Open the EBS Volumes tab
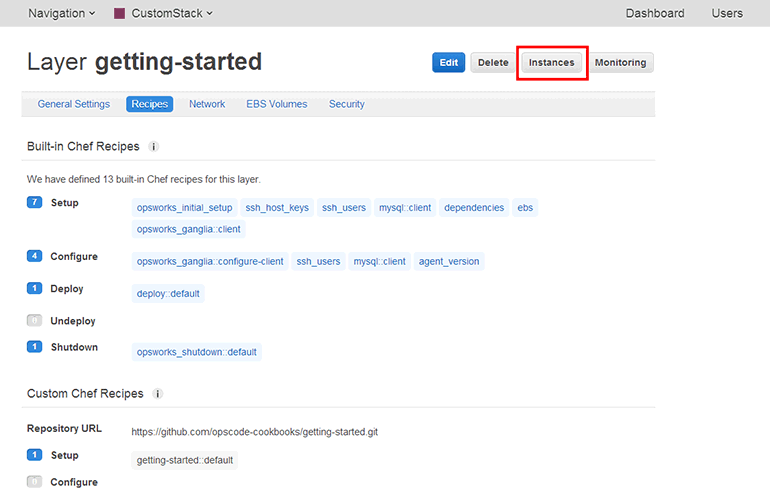The height and width of the screenshot is (493, 770). click(x=277, y=104)
